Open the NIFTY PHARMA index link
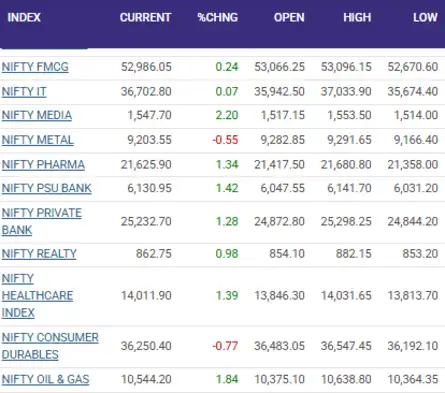This screenshot has height=393, width=445. [43, 165]
